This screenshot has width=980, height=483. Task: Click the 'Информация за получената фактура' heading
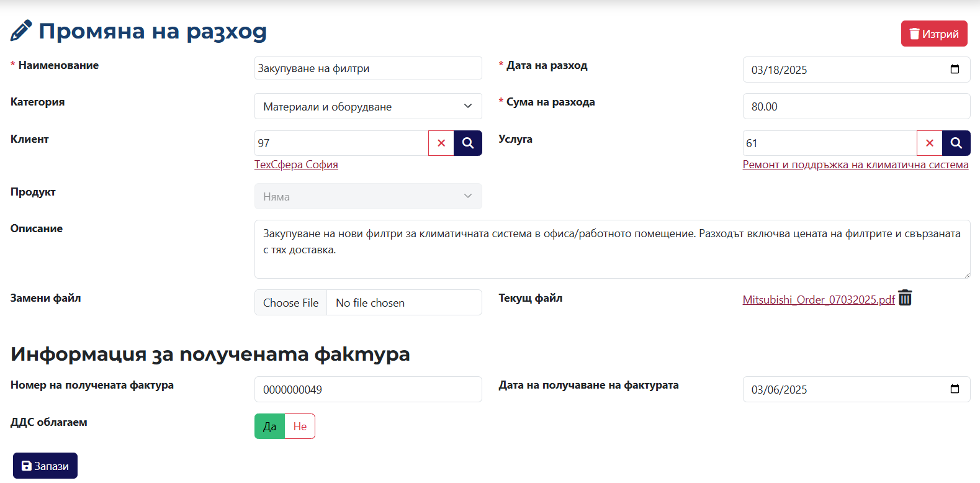tap(210, 354)
